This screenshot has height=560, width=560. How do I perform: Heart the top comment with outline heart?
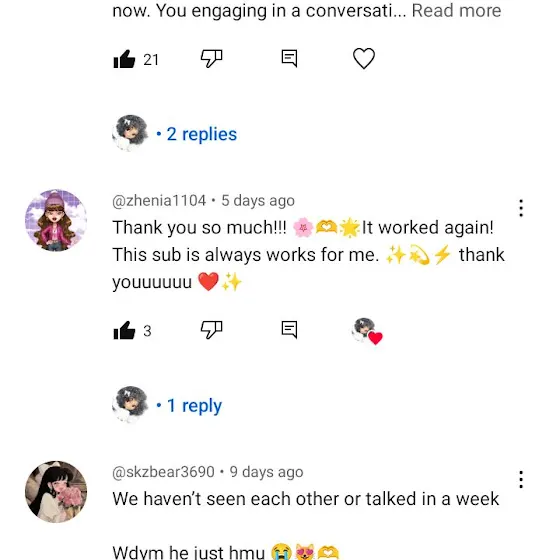[364, 58]
